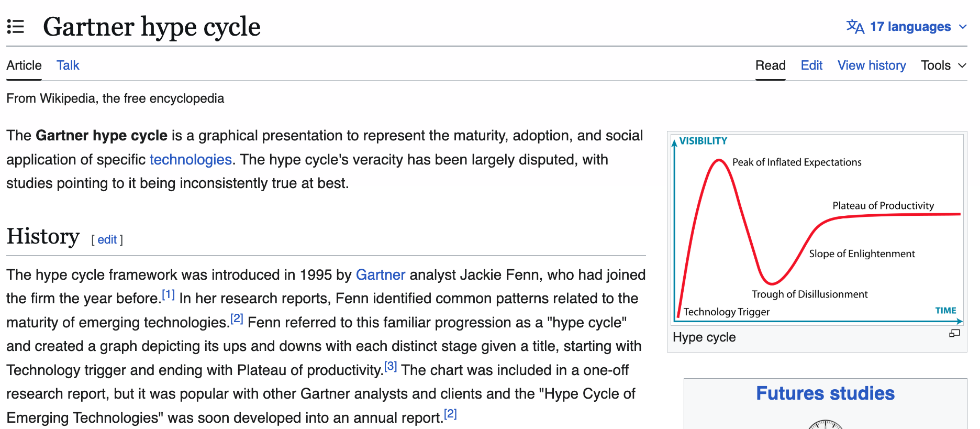Expand the 17 languages dropdown
Screen dimensions: 980x429
coord(910,27)
